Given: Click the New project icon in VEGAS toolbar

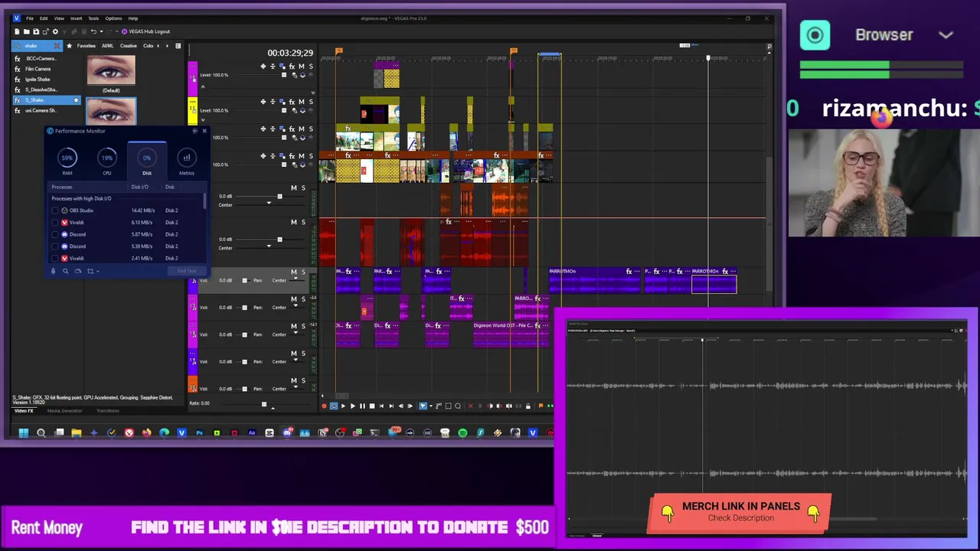Looking at the screenshot, I should [17, 31].
